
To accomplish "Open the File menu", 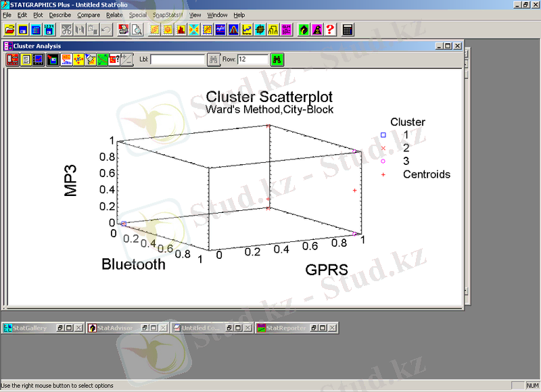I will (x=7, y=15).
